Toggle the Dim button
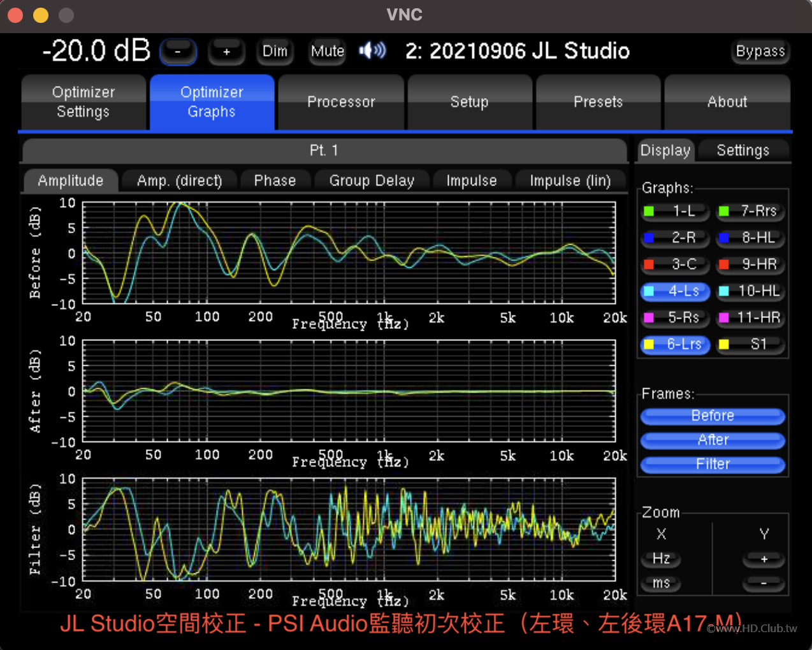This screenshot has width=812, height=650. coord(275,52)
